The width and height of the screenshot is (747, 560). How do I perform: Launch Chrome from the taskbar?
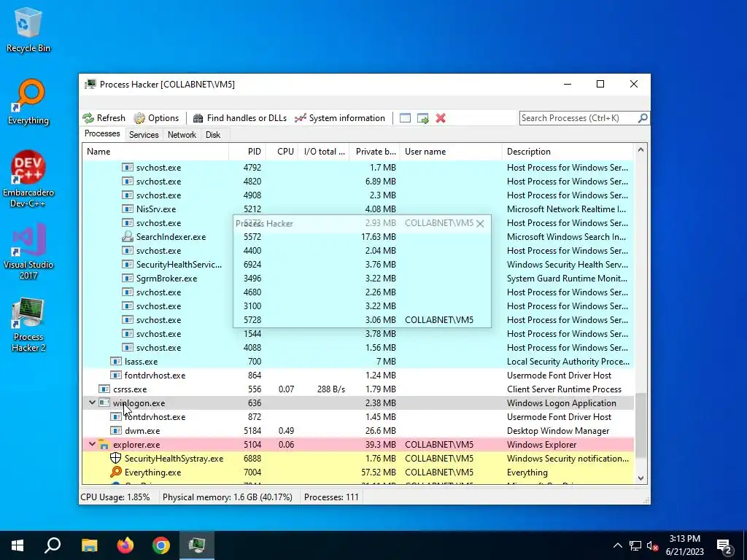pos(161,545)
